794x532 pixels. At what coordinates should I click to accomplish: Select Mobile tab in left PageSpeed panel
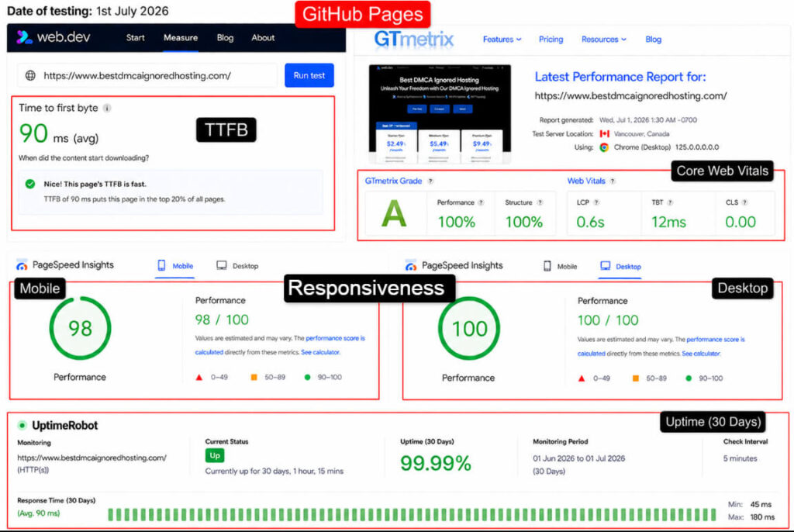(175, 265)
